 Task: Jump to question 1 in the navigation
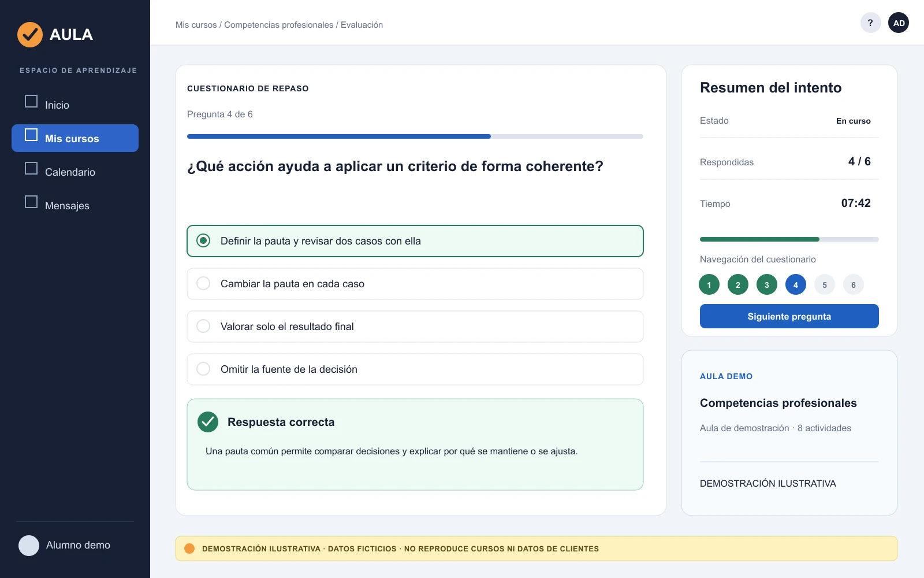click(x=709, y=284)
